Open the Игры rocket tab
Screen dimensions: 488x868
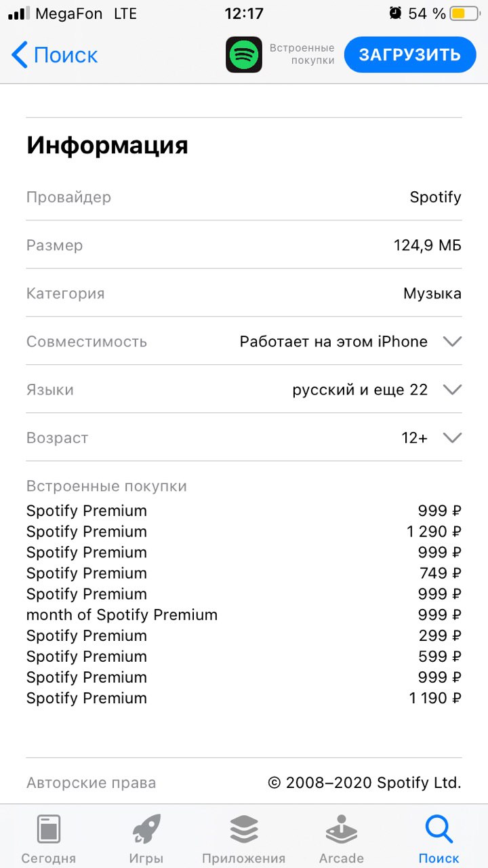(x=146, y=829)
